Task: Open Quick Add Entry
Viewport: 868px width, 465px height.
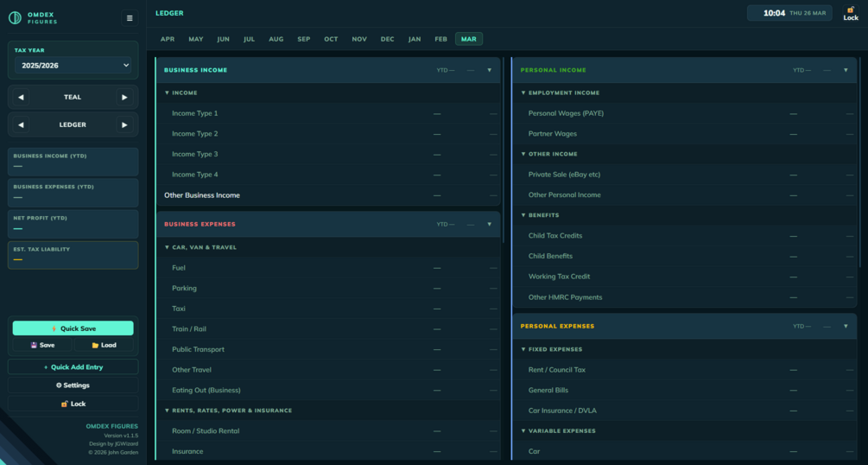Action: click(73, 367)
